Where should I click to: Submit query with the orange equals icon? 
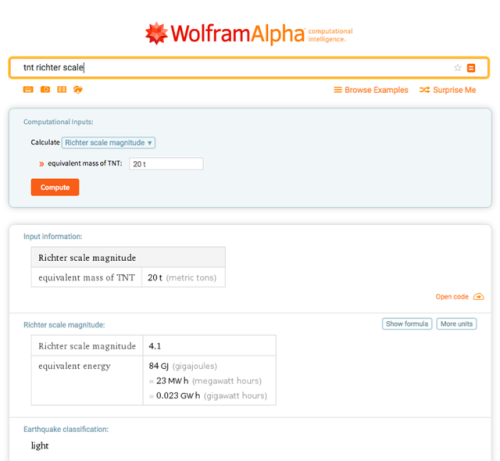tap(471, 68)
